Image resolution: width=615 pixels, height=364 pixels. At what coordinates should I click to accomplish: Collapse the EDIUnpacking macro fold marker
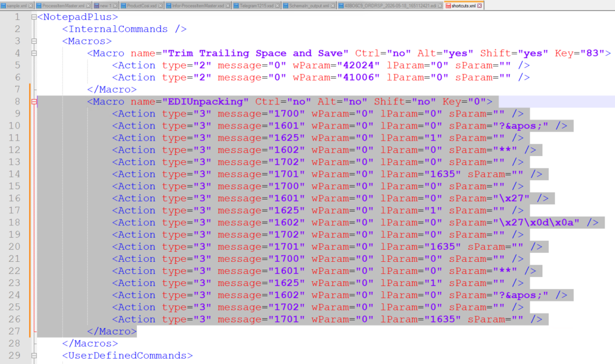pos(34,102)
